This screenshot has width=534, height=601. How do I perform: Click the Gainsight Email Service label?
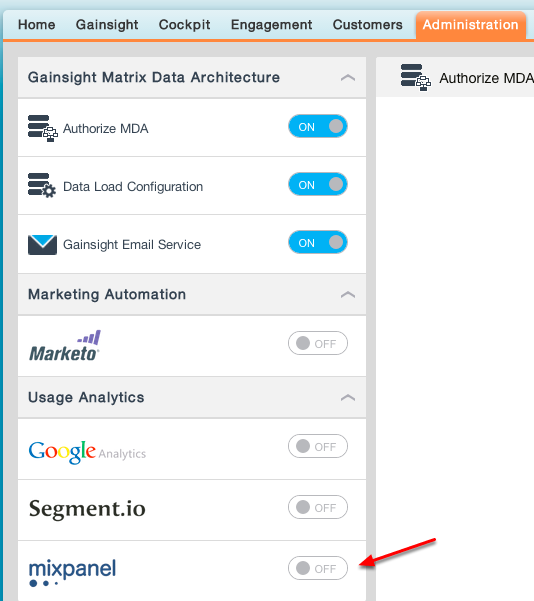[132, 245]
